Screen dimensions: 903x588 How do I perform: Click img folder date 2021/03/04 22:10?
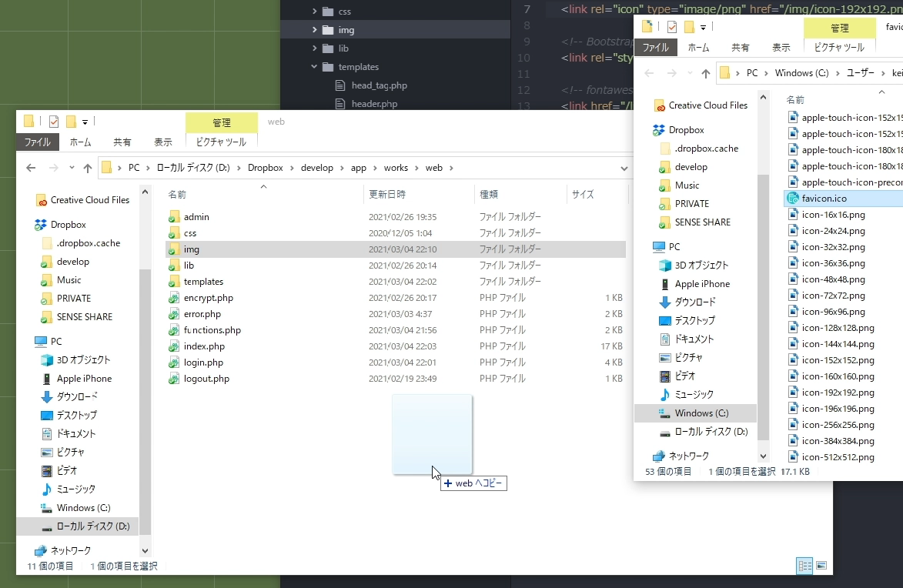click(x=403, y=249)
